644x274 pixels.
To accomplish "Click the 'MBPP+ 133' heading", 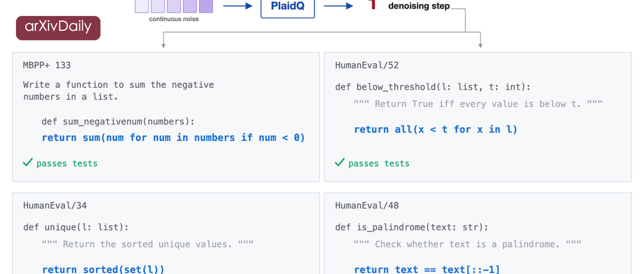I will pos(47,65).
